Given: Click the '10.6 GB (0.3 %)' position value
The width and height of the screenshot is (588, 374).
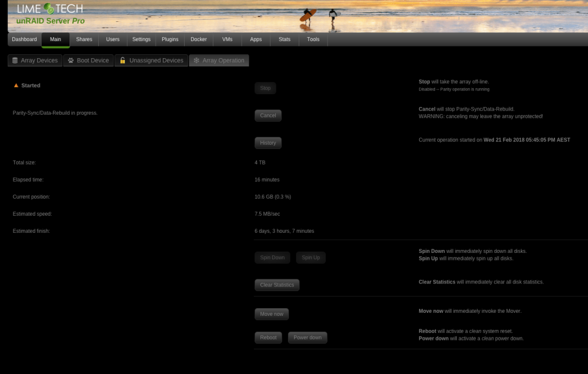Looking at the screenshot, I should [273, 197].
